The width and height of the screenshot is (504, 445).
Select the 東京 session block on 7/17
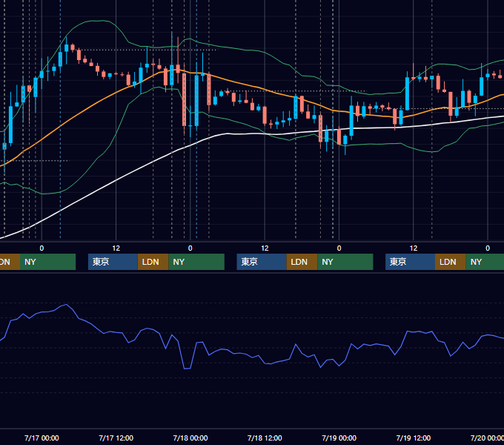(113, 262)
